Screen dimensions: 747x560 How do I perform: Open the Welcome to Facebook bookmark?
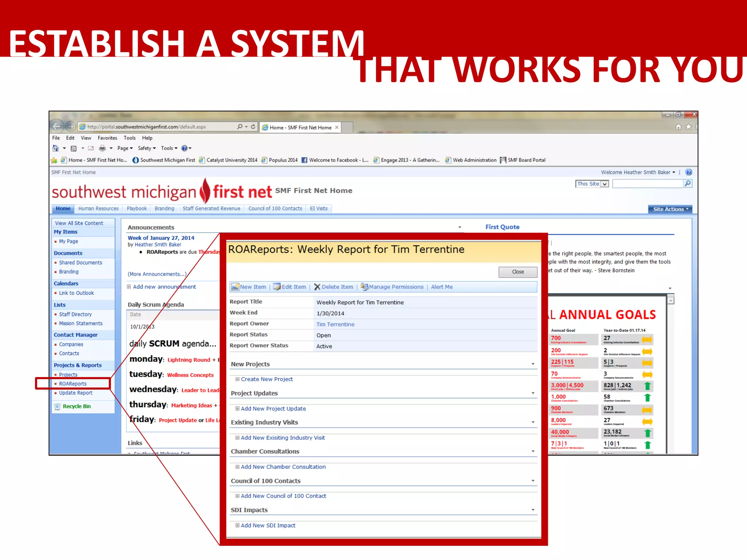pyautogui.click(x=335, y=160)
